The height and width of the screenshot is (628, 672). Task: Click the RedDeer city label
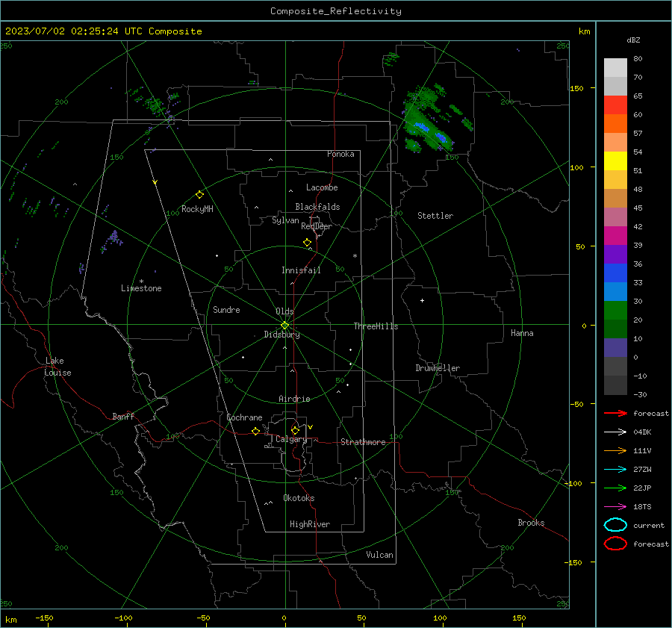click(317, 226)
